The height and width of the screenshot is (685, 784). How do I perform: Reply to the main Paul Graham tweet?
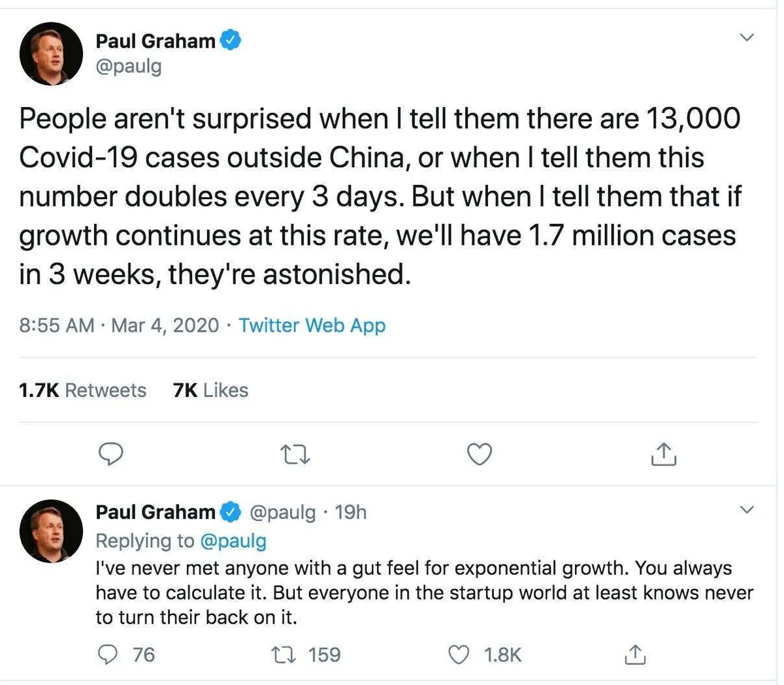tap(110, 454)
